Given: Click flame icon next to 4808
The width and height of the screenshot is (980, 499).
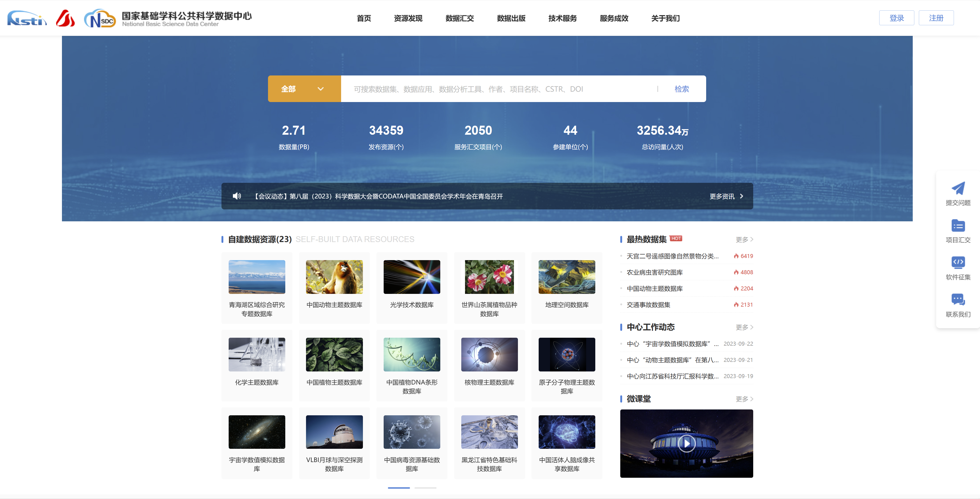Looking at the screenshot, I should tap(736, 272).
